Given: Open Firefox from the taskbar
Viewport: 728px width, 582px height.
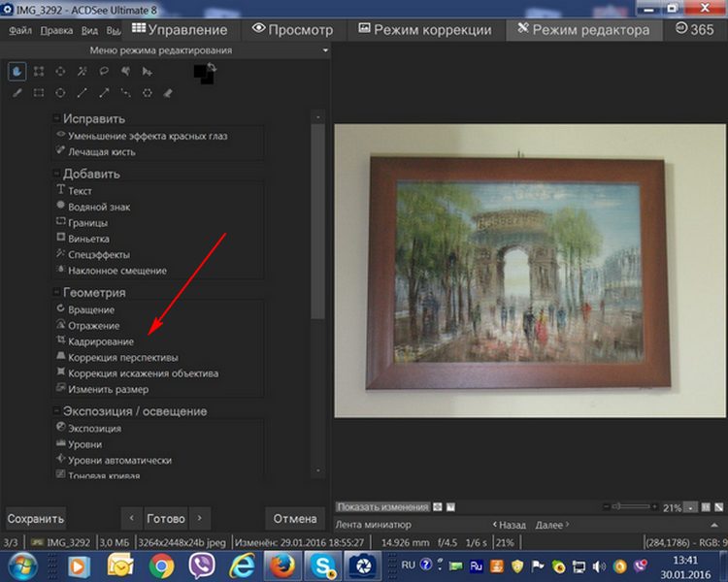Looking at the screenshot, I should pos(282,566).
